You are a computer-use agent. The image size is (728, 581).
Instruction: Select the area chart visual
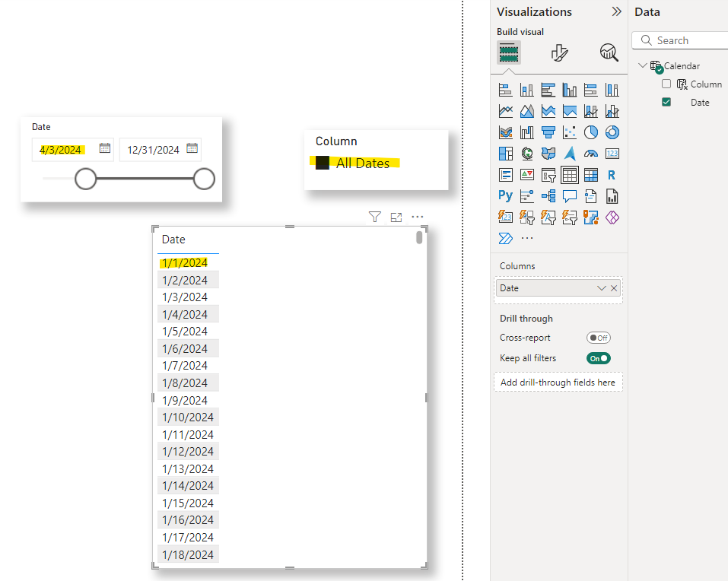coord(526,111)
